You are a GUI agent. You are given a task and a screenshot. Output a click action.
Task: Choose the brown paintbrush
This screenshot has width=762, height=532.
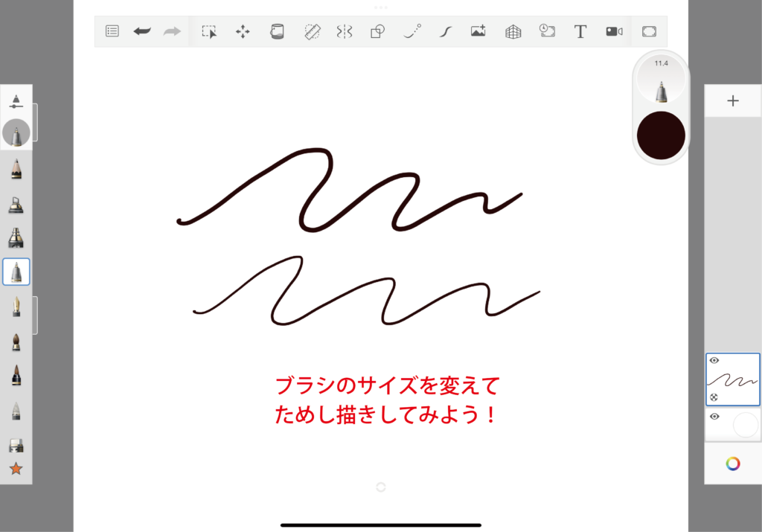point(16,342)
